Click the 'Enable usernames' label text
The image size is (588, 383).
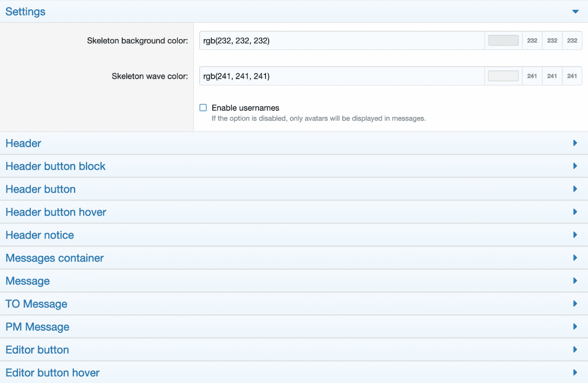[245, 108]
